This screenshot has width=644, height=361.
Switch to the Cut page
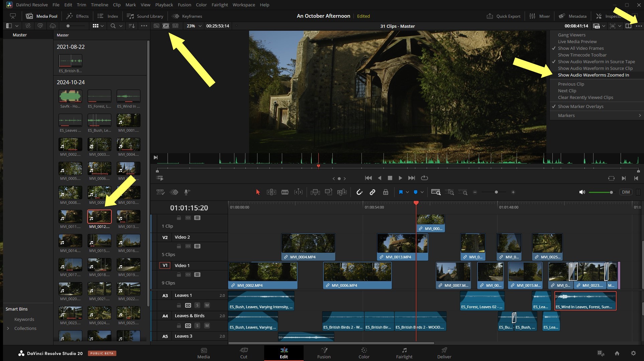pos(244,353)
